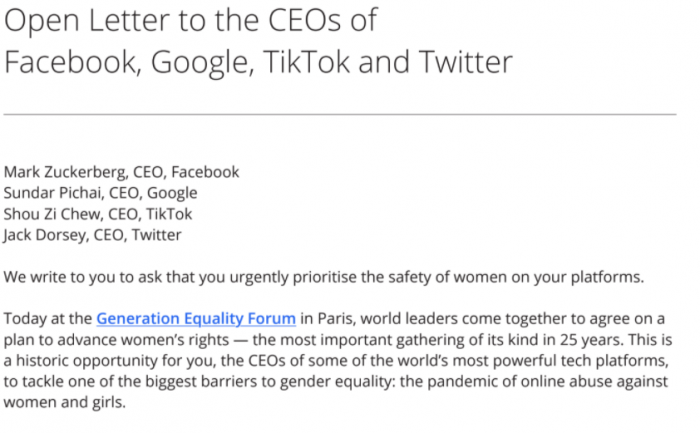Click the "Shou Zi Chew, CEO, TikTok" line
The width and height of the screenshot is (700, 433).
pyautogui.click(x=98, y=213)
